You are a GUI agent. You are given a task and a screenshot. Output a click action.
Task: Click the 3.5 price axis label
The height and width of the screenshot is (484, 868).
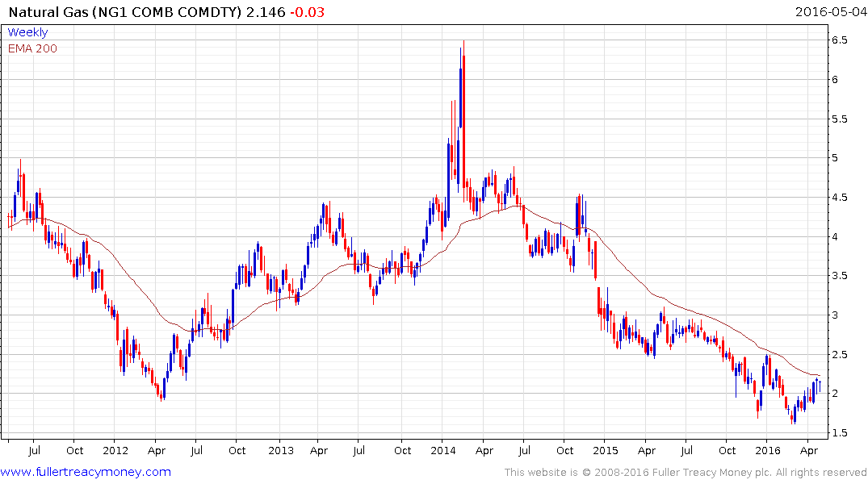(839, 275)
